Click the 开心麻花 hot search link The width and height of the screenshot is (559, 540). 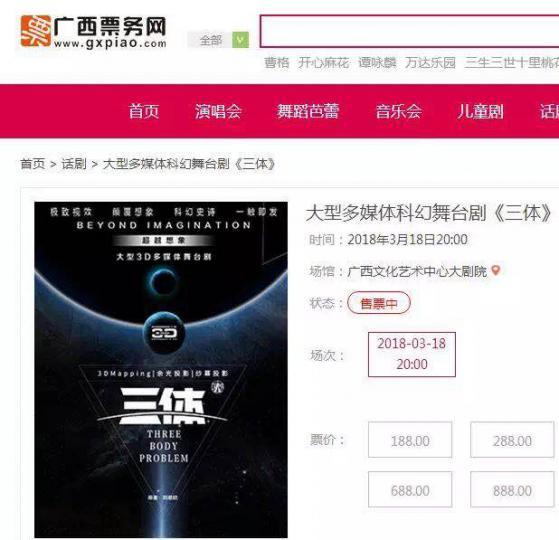point(323,63)
